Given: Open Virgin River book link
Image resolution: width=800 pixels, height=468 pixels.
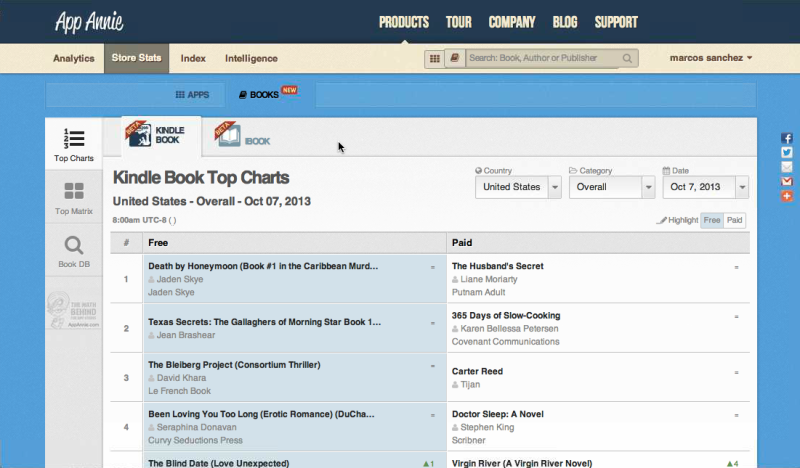Looking at the screenshot, I should click(x=522, y=463).
